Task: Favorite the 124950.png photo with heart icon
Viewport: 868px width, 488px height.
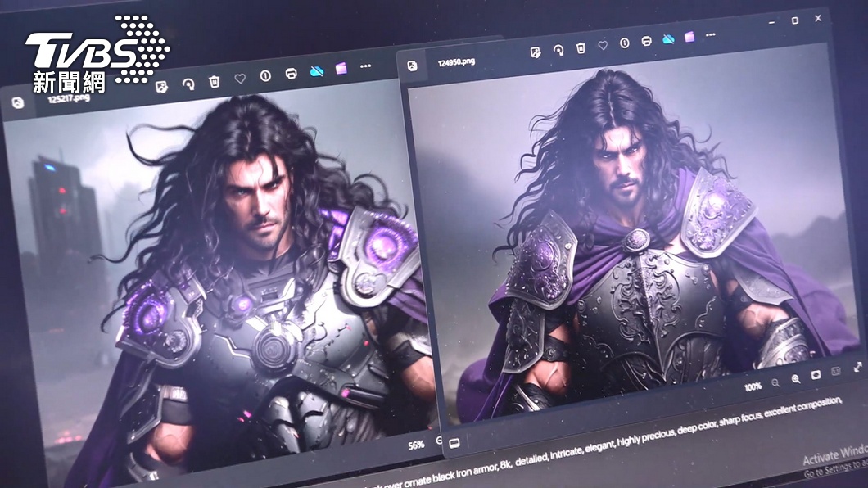Action: [x=603, y=45]
